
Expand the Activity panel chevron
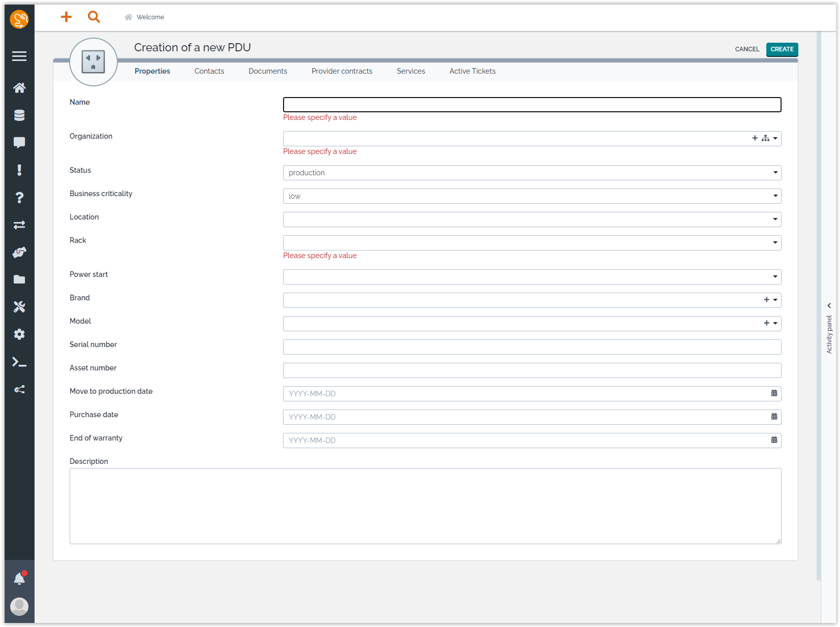click(x=829, y=306)
